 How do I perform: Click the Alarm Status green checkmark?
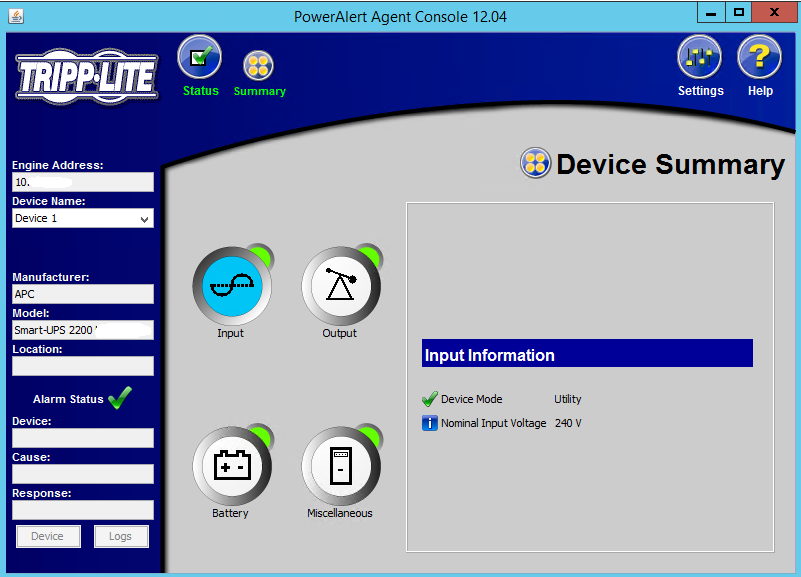[120, 398]
